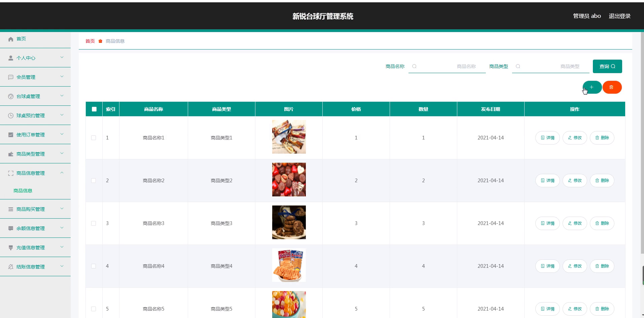Click the breadcrumb icon next to 商品信息
Viewport: 644px width, 318px height.
tap(100, 41)
